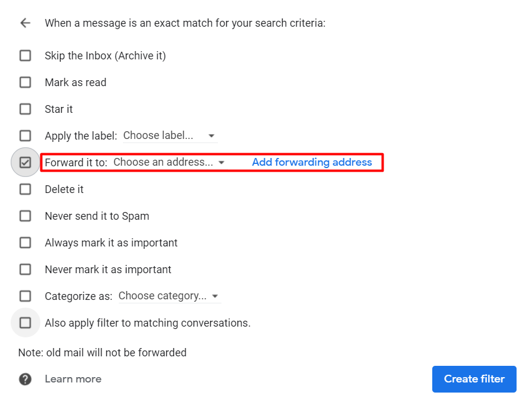Enable Always mark it as important
Screen dimensions: 532x408
[x=25, y=242]
